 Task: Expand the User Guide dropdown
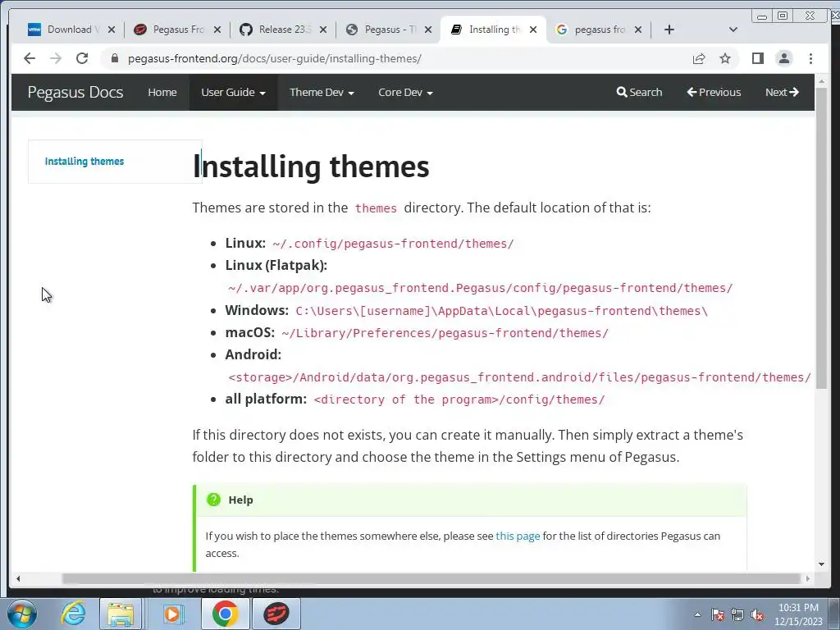tap(233, 92)
